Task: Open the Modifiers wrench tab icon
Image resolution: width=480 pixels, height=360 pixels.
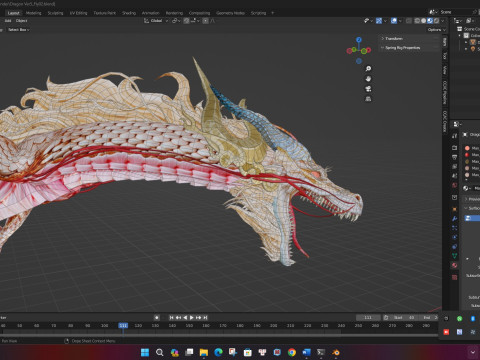Action: click(x=454, y=218)
